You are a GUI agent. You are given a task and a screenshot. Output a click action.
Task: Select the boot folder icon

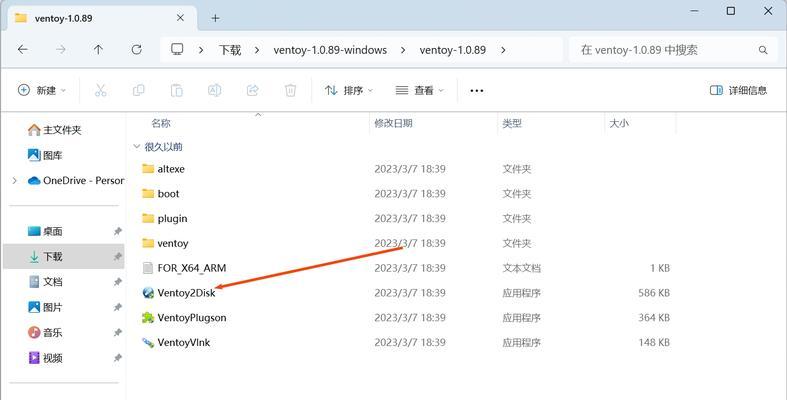point(148,193)
